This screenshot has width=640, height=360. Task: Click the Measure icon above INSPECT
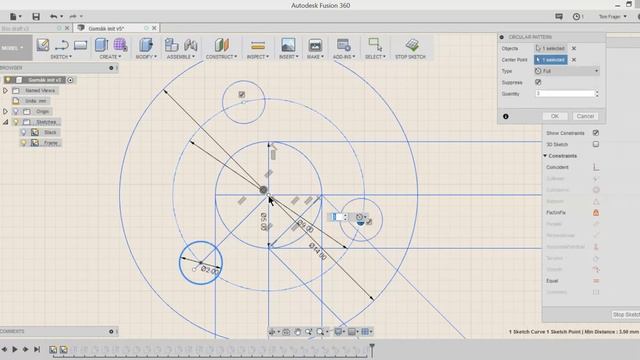(258, 45)
